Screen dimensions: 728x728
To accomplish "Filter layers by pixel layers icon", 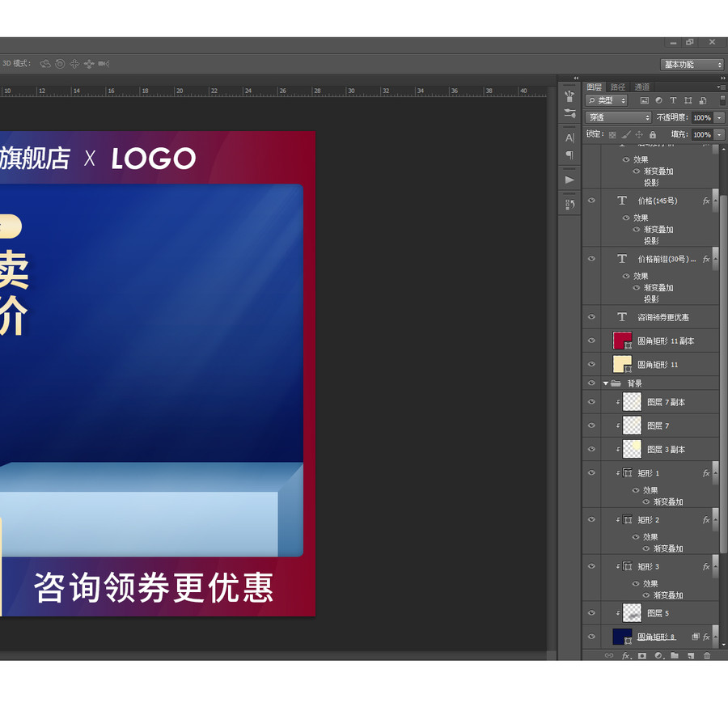I will point(645,100).
